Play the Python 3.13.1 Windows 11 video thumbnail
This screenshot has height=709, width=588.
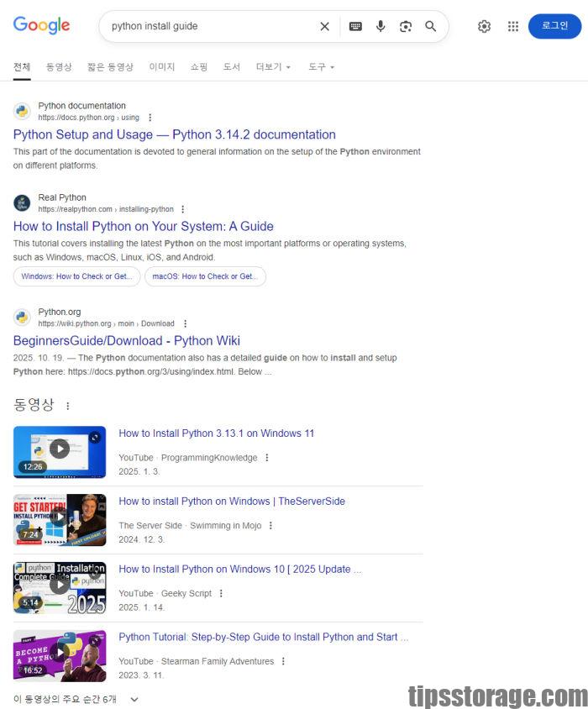(x=59, y=451)
